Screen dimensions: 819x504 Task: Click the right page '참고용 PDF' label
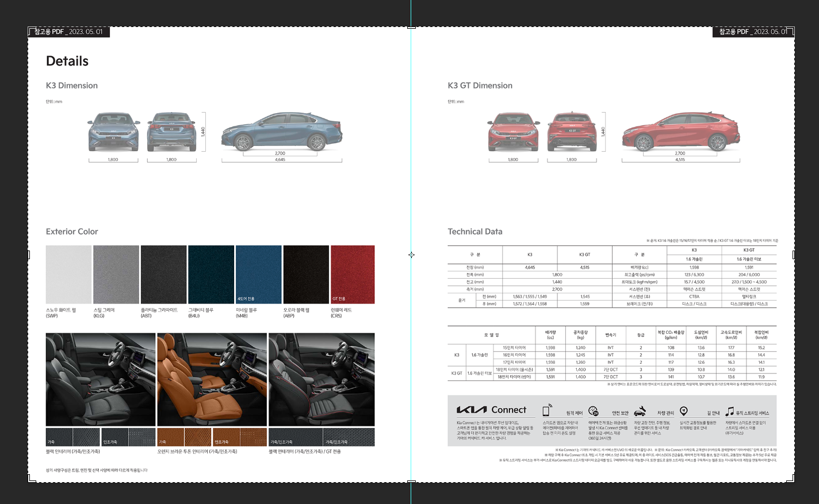(753, 32)
